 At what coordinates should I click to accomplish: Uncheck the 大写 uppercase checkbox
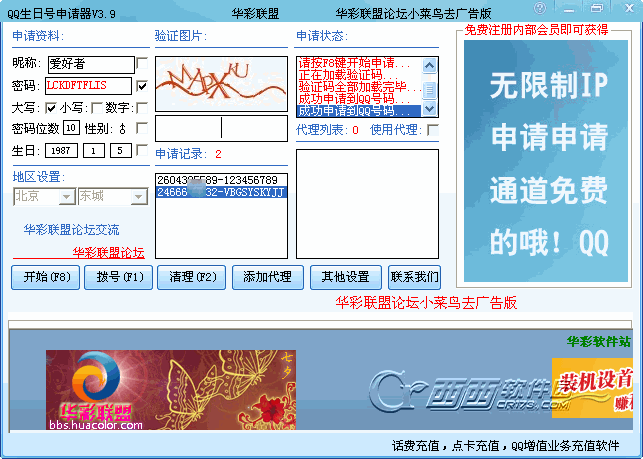click(51, 108)
